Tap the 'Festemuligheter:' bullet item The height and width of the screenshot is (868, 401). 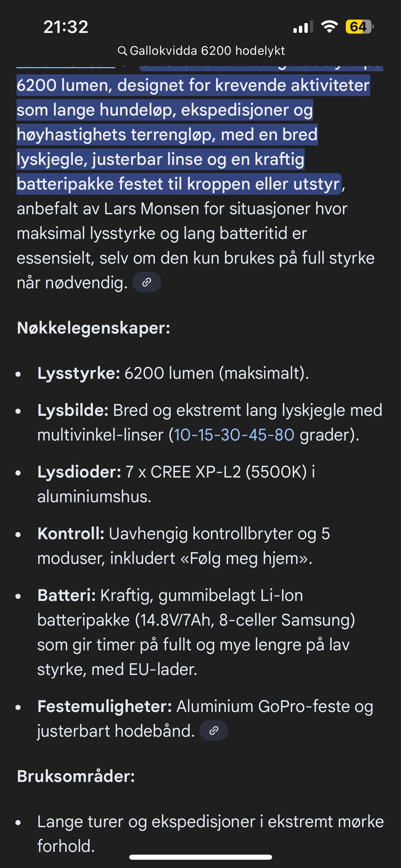coord(205,718)
